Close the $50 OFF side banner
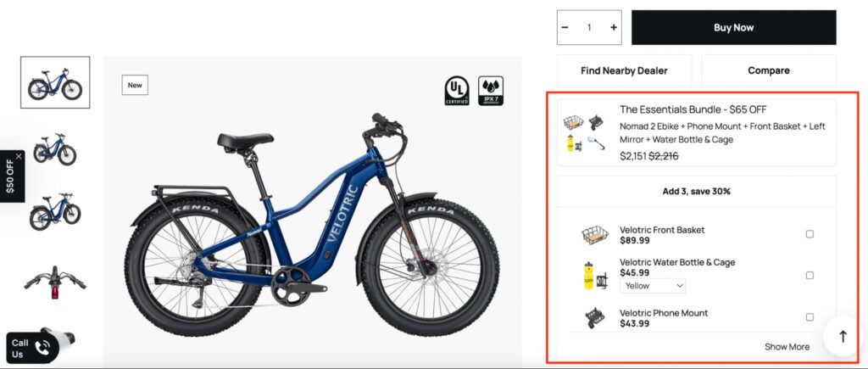The image size is (868, 369). click(19, 157)
